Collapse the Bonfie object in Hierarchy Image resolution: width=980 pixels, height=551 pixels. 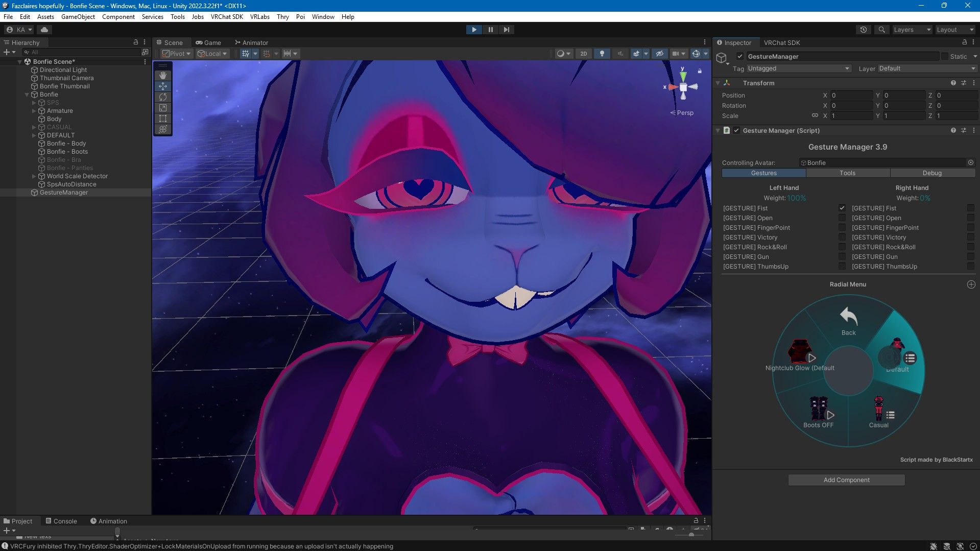27,94
